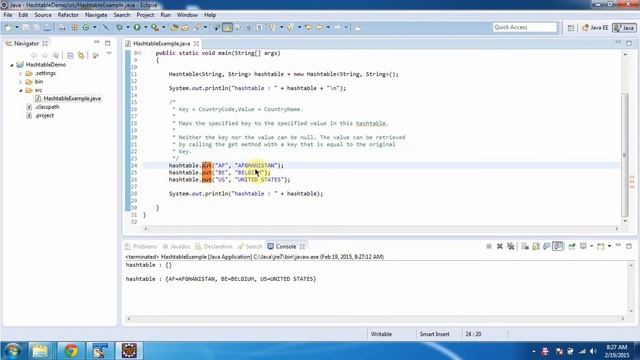Open the Search menu
640x360 pixels.
click(x=122, y=15)
